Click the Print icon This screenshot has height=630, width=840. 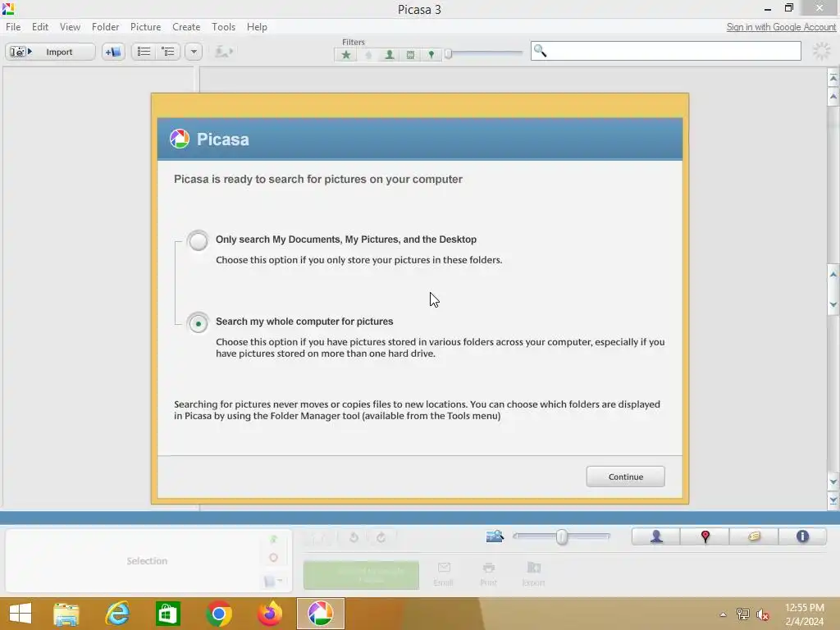pos(489,573)
